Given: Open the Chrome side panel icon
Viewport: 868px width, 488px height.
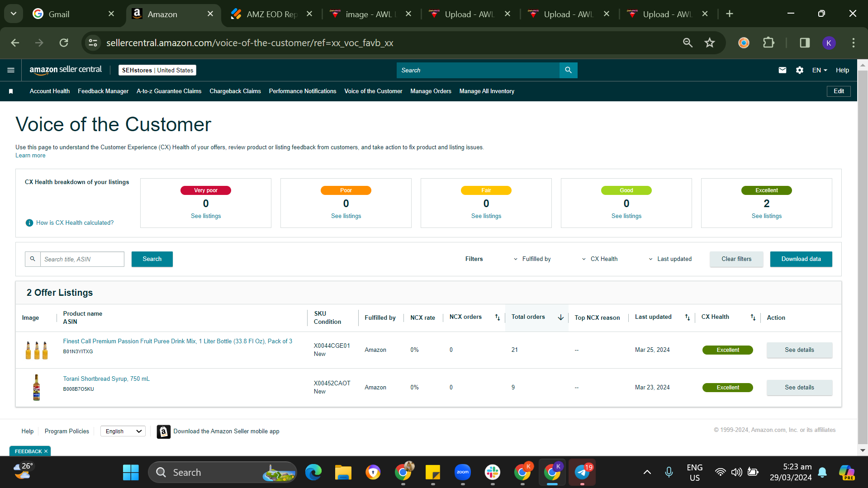Looking at the screenshot, I should tap(805, 43).
